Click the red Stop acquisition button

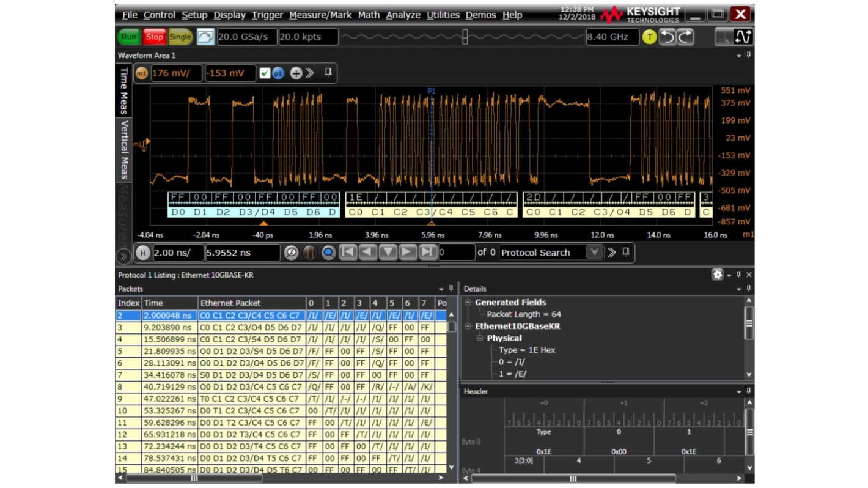(155, 37)
